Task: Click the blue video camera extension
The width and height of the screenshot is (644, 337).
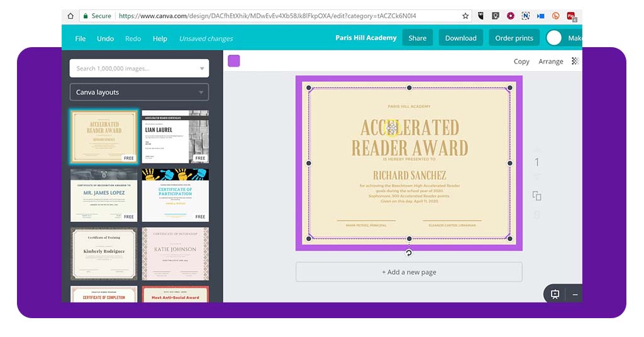Action: [x=540, y=16]
